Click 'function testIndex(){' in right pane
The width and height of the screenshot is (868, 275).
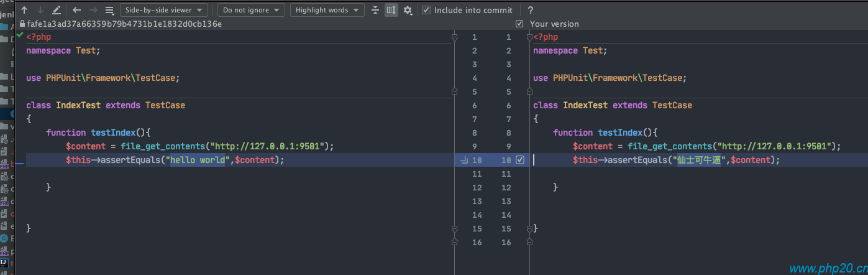pos(605,133)
